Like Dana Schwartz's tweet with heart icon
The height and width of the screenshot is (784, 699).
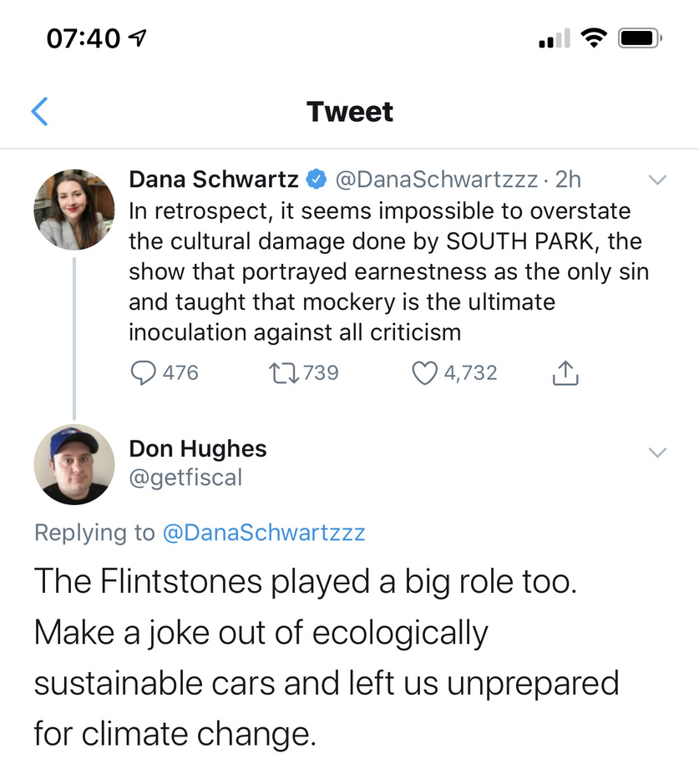tap(425, 372)
